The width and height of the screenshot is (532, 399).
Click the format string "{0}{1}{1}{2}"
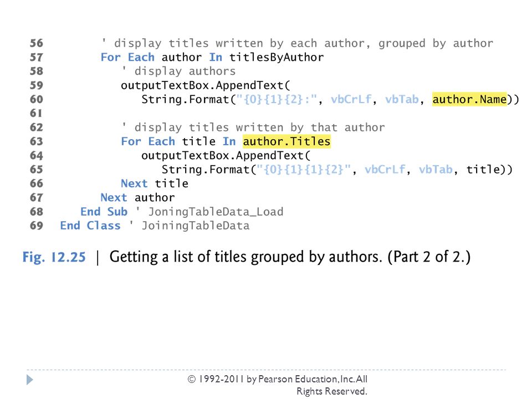[x=304, y=170]
